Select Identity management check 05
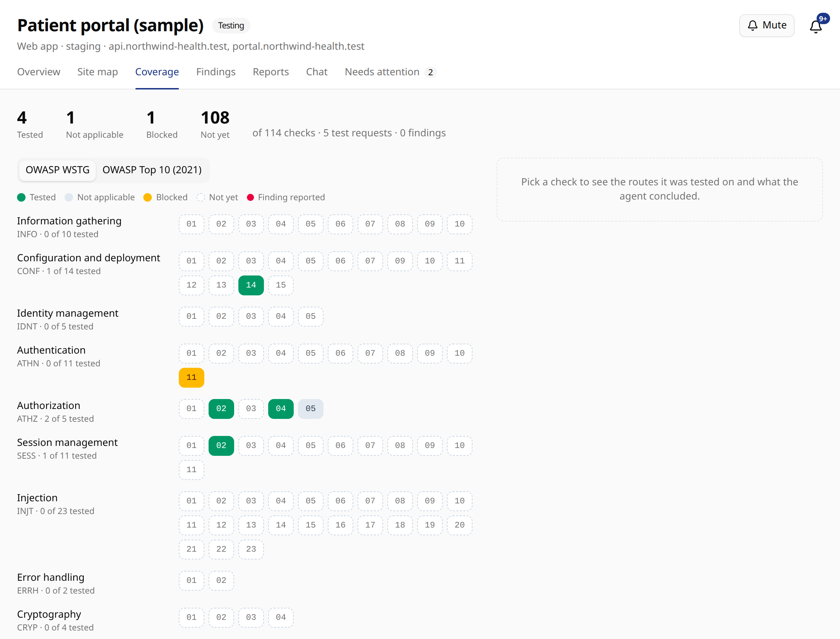The height and width of the screenshot is (639, 840). (310, 316)
